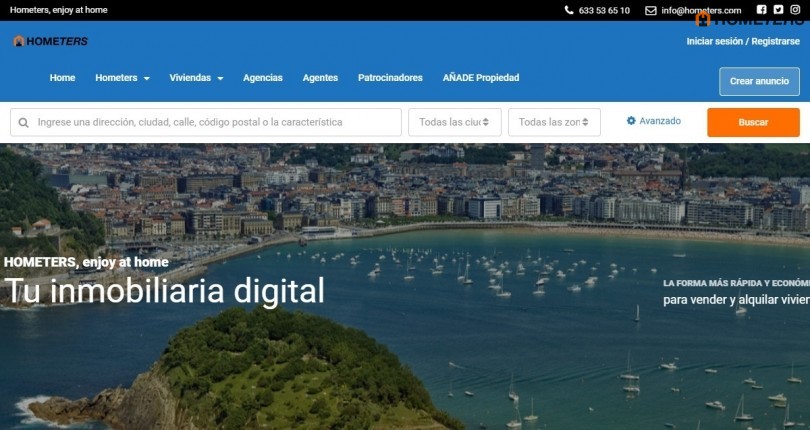Open the Twitter social icon
This screenshot has width=810, height=430.
point(778,10)
